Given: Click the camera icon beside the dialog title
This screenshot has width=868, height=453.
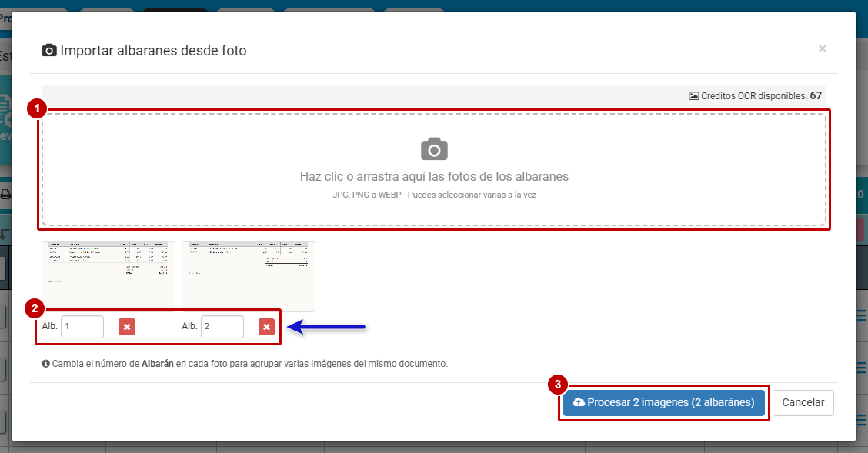Looking at the screenshot, I should point(49,50).
